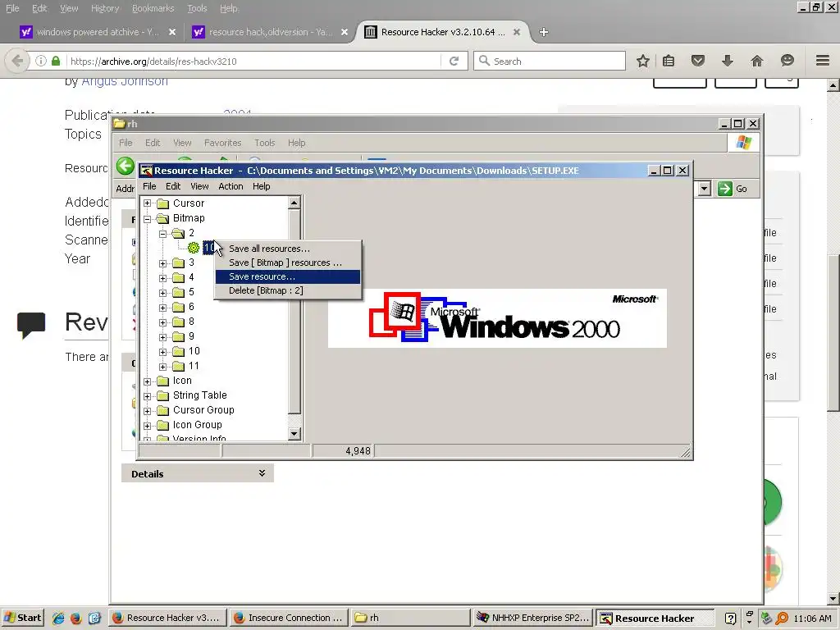840x630 pixels.
Task: Open Tools menu in rh window
Action: pyautogui.click(x=265, y=143)
